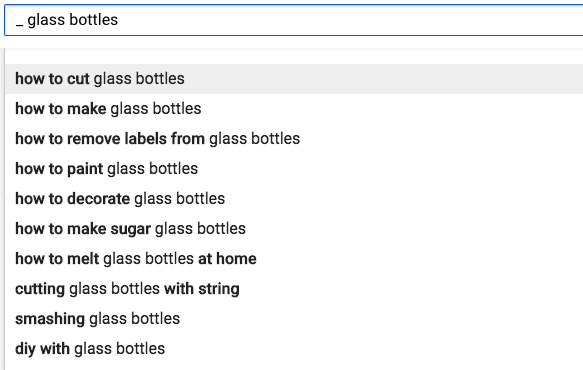The width and height of the screenshot is (583, 370).
Task: Pick the suggestion about melting at home
Action: tap(294, 259)
